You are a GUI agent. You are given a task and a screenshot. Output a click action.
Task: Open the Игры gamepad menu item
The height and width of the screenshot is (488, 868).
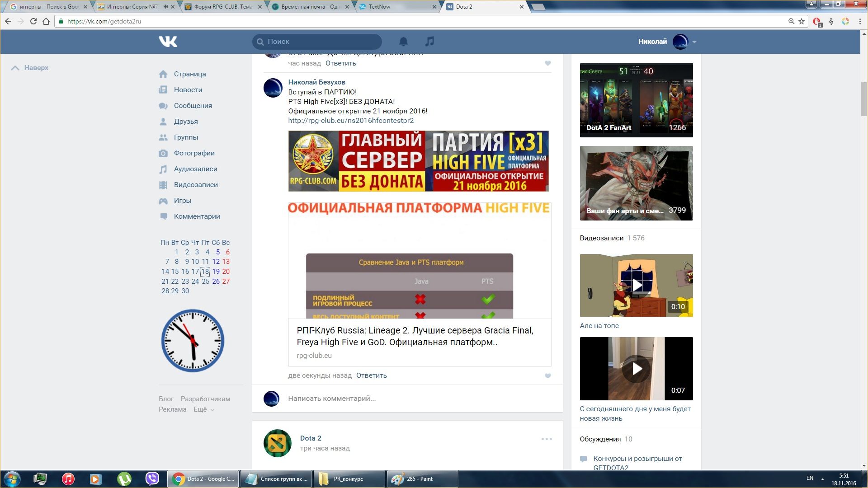(x=182, y=201)
